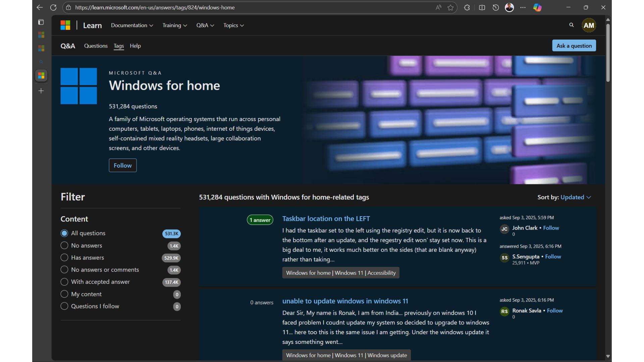The height and width of the screenshot is (362, 644).
Task: Select With accepted answer radio button
Action: coord(64,282)
